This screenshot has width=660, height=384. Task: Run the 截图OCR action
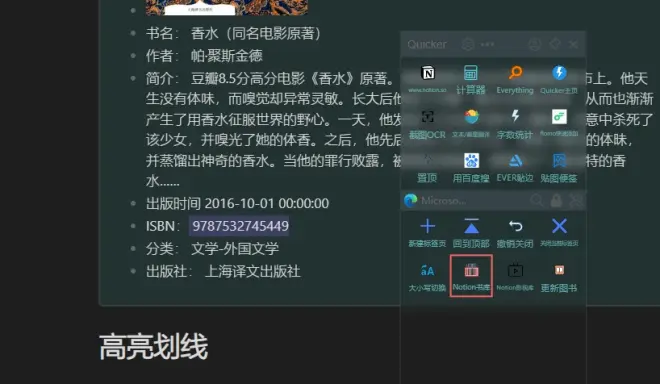pos(427,124)
